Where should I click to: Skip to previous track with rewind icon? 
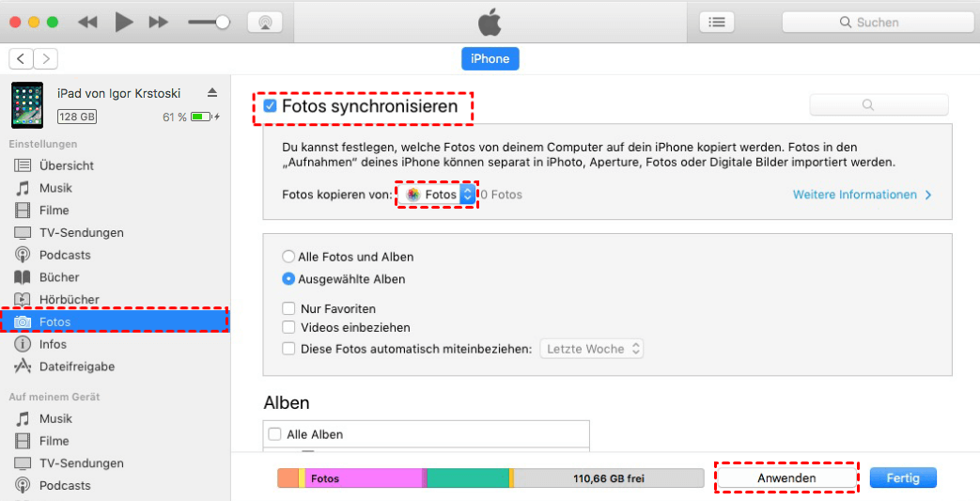88,22
